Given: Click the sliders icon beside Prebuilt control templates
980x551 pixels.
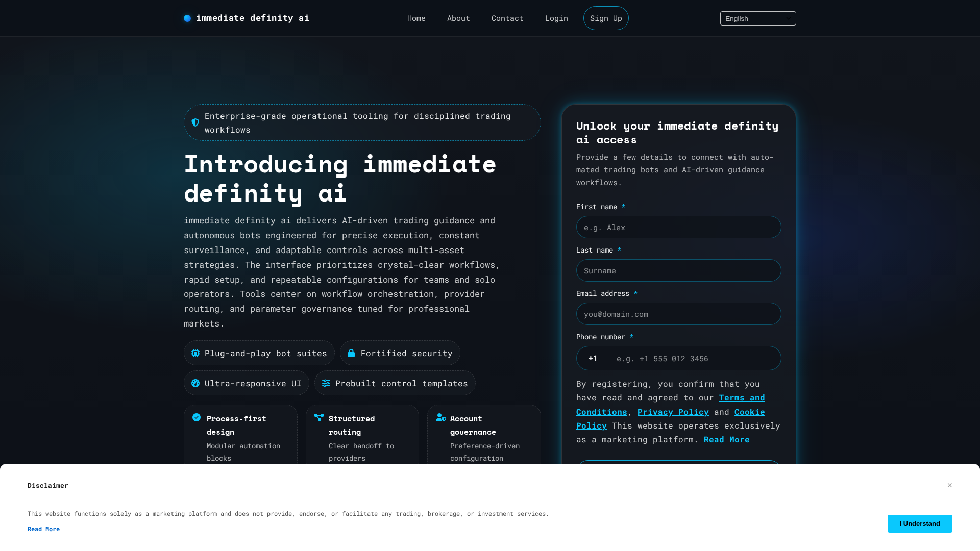Looking at the screenshot, I should pos(326,383).
